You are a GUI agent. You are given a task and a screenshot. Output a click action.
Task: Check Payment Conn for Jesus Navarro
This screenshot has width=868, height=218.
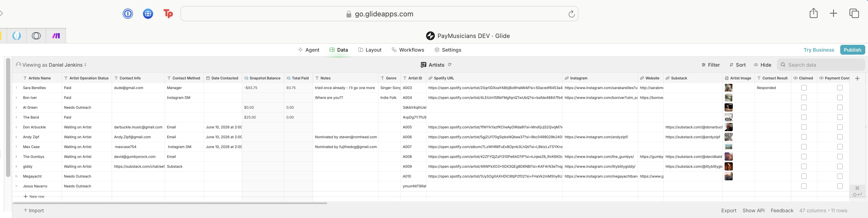tap(840, 186)
